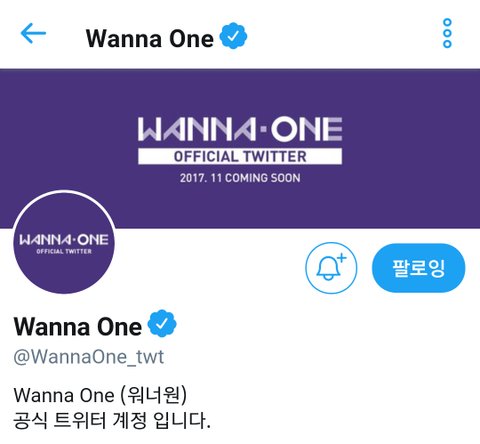Tap the notification bell icon

click(x=331, y=268)
